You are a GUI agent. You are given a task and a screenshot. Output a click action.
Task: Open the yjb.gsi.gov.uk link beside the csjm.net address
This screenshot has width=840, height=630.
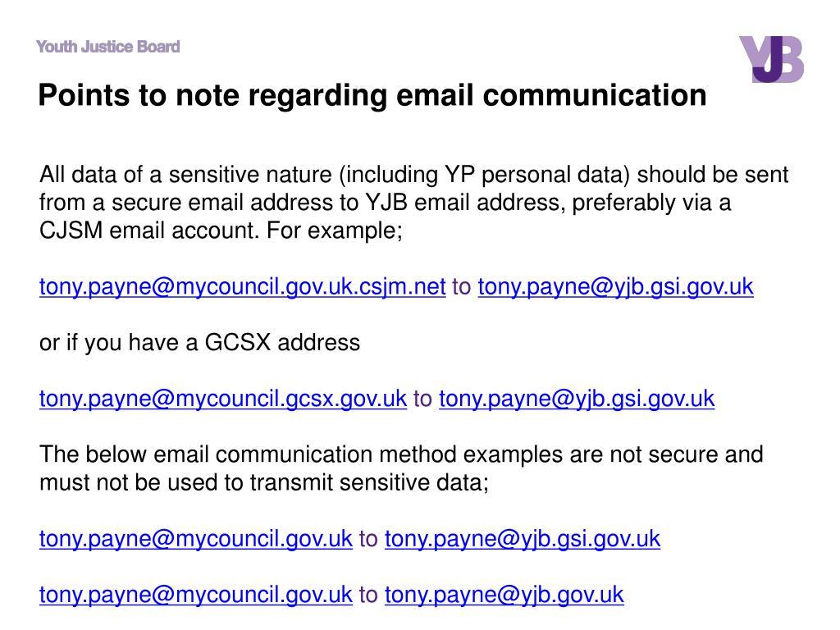point(615,286)
